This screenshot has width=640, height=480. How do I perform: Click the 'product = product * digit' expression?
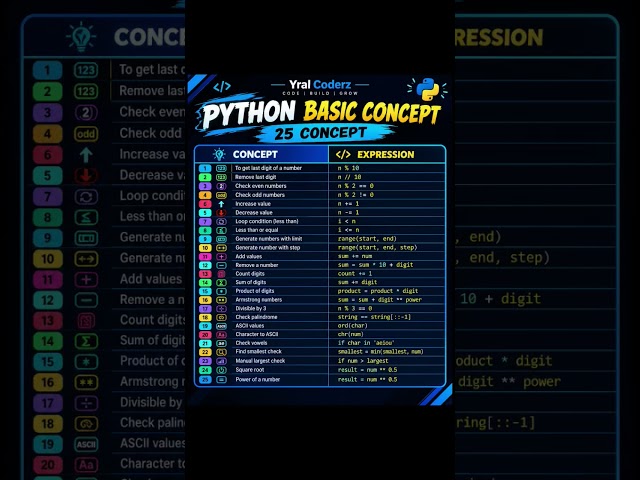pyautogui.click(x=378, y=291)
